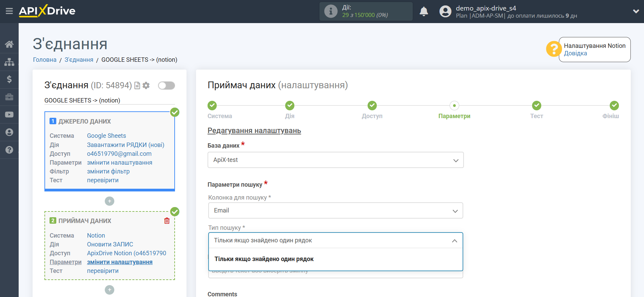Open the Колонка для пошуку Email dropdown

tap(335, 210)
